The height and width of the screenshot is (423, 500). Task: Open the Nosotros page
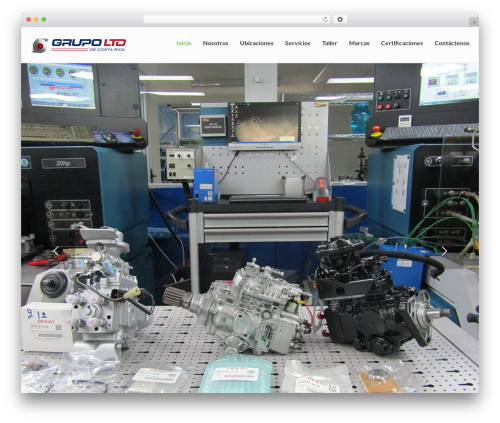pos(215,43)
